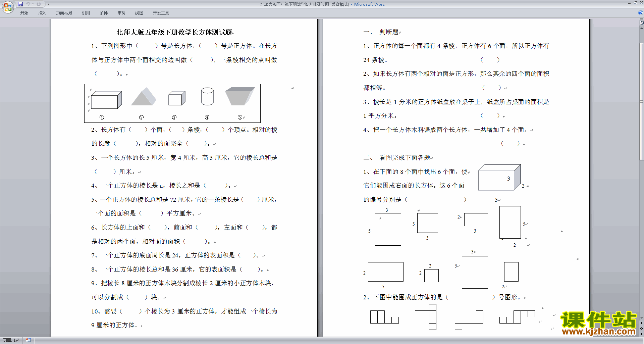Open Select Browse Object round button
This screenshot has height=344, width=644.
click(642, 329)
